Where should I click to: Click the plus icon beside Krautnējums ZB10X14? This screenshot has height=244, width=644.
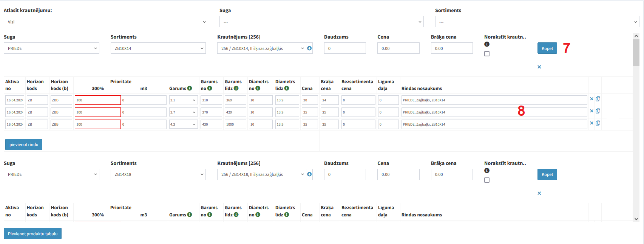pyautogui.click(x=309, y=48)
